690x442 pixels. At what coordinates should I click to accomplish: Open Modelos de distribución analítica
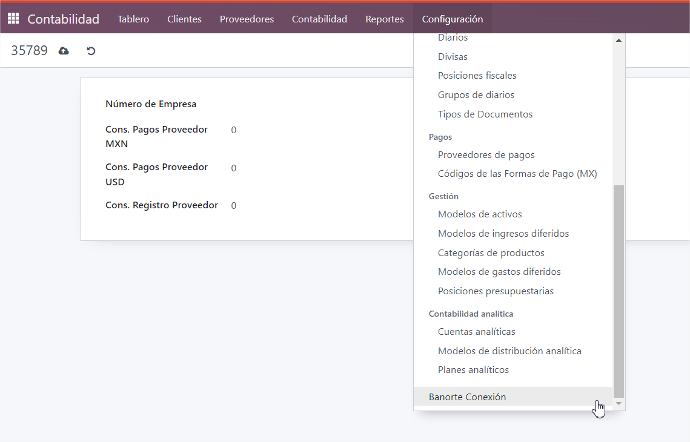509,351
